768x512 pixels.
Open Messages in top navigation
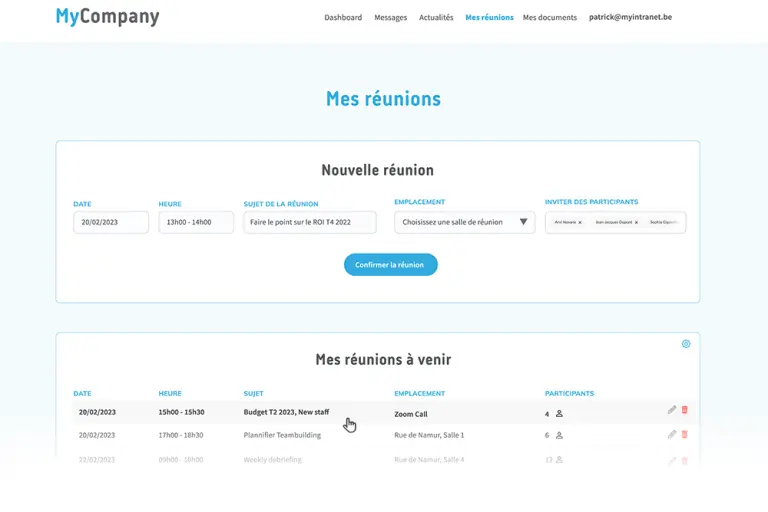[390, 17]
